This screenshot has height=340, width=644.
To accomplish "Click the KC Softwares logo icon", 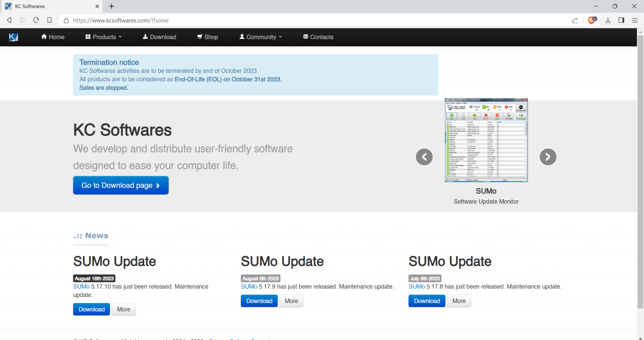I will pyautogui.click(x=13, y=37).
